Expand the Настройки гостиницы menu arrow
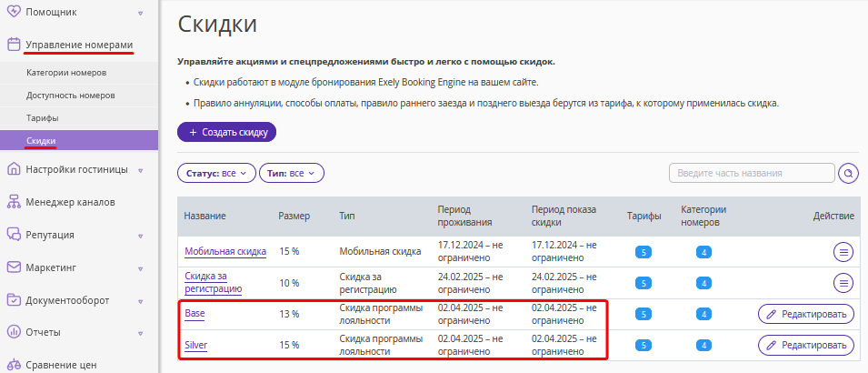The height and width of the screenshot is (373, 868). [140, 171]
